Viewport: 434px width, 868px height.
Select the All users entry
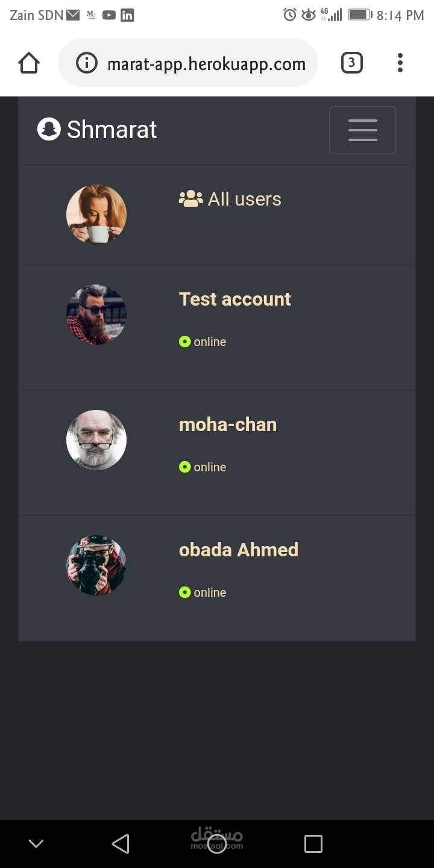tap(244, 199)
